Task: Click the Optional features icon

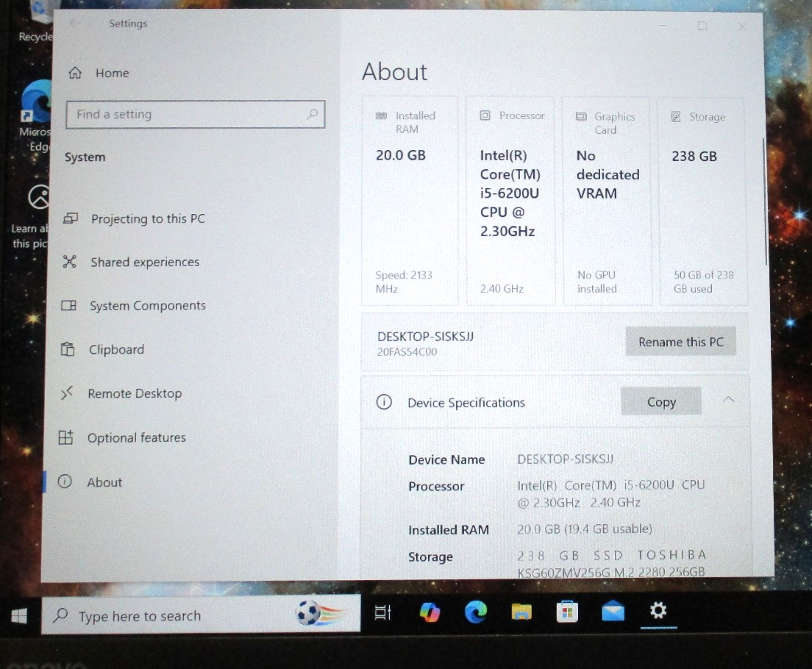Action: (x=65, y=437)
